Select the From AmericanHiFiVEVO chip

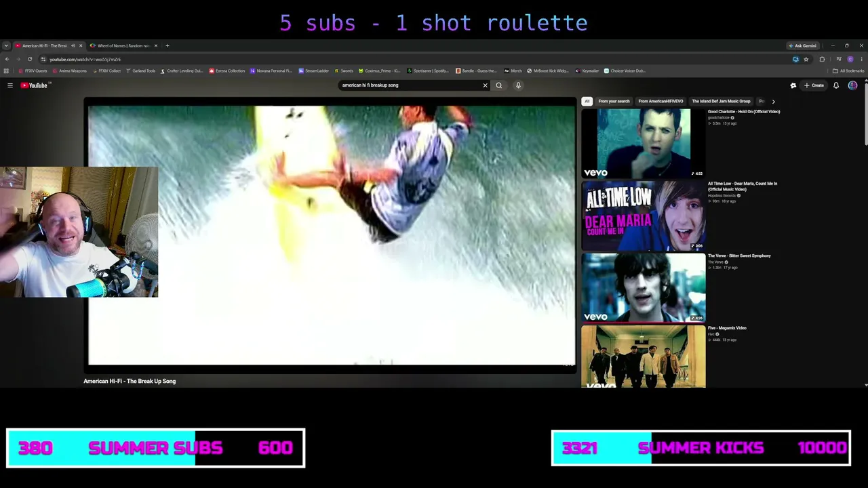pos(660,101)
